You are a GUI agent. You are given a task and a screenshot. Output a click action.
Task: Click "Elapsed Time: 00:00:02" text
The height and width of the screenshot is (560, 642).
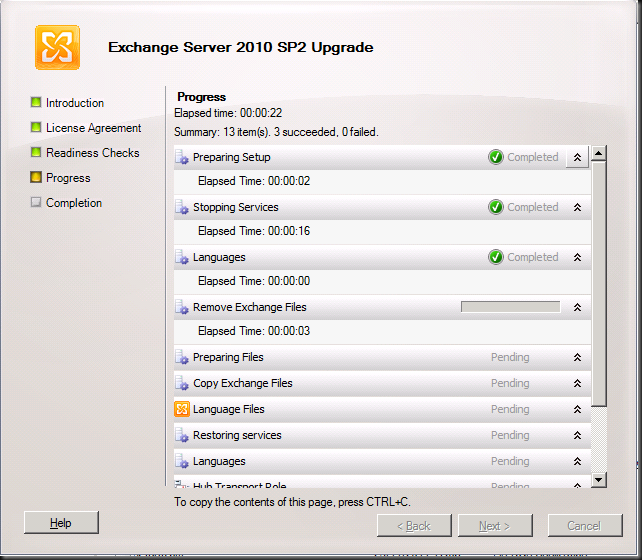(254, 181)
